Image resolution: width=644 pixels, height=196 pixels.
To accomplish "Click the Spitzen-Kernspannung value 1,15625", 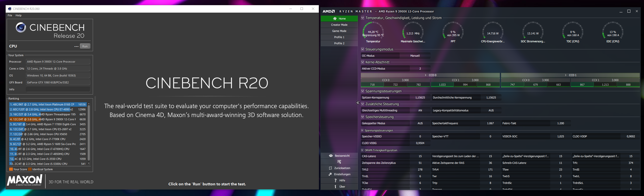I will pyautogui.click(x=420, y=98).
